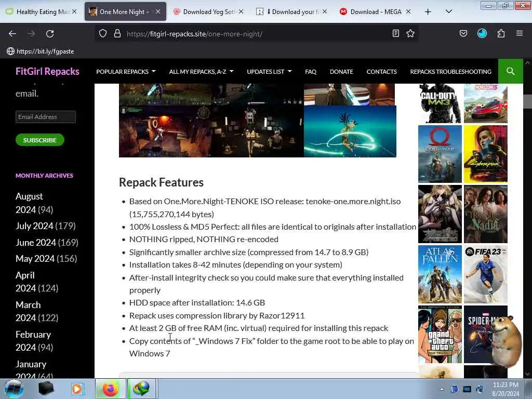This screenshot has width=532, height=399.
Task: Expand the Popular Repacks menu
Action: (126, 72)
